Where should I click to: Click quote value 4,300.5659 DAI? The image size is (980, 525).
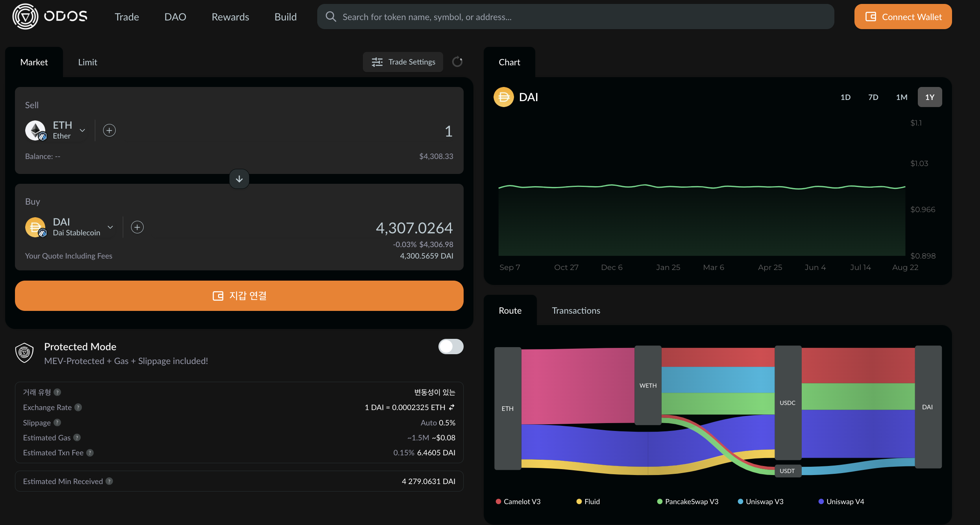click(426, 256)
